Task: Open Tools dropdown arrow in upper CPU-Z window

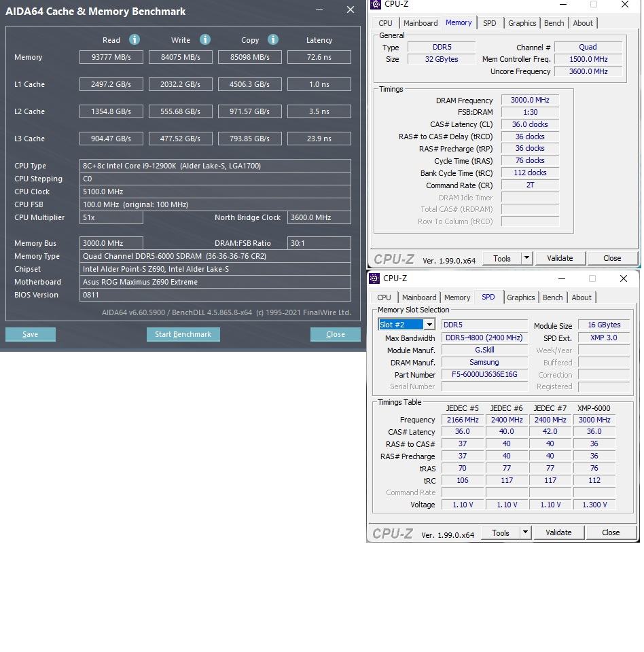Action: (526, 258)
